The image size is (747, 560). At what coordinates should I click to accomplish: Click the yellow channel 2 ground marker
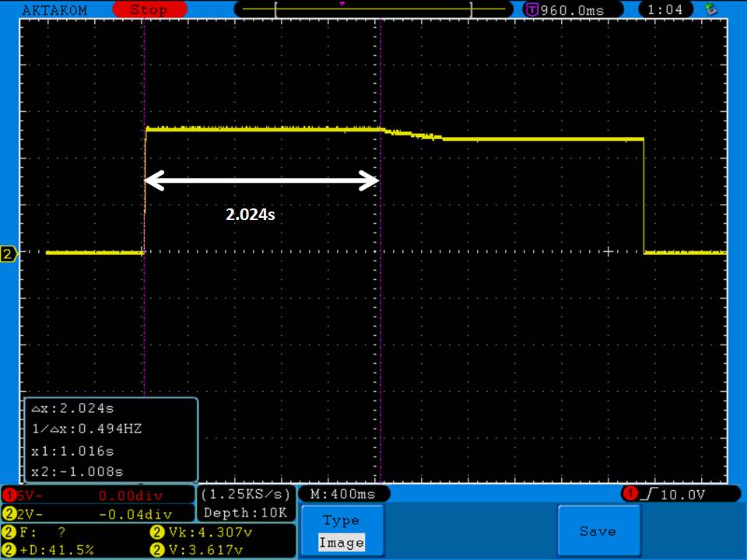pyautogui.click(x=9, y=254)
